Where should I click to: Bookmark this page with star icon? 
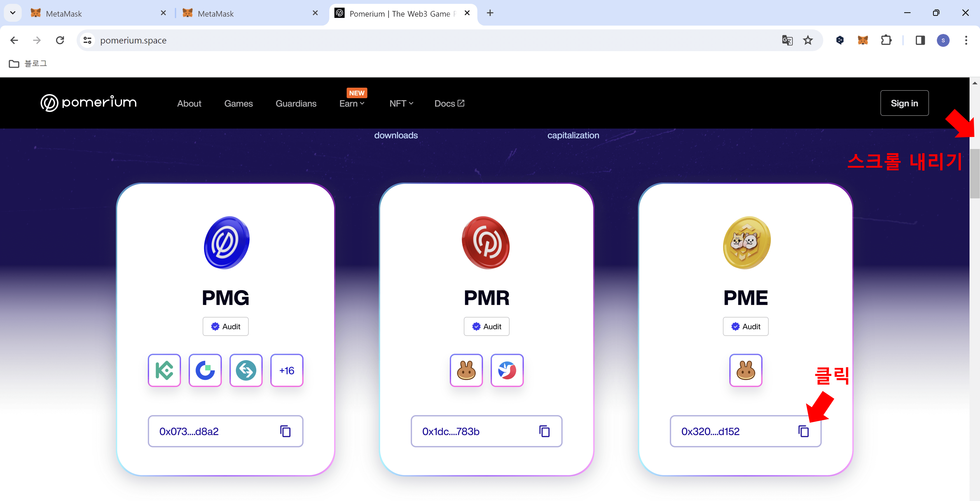click(x=808, y=40)
